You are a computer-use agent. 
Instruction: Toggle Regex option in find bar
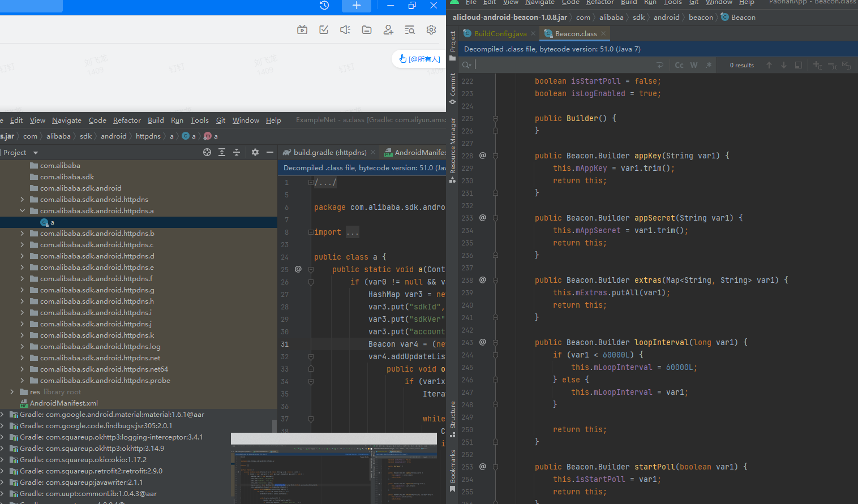pyautogui.click(x=709, y=65)
